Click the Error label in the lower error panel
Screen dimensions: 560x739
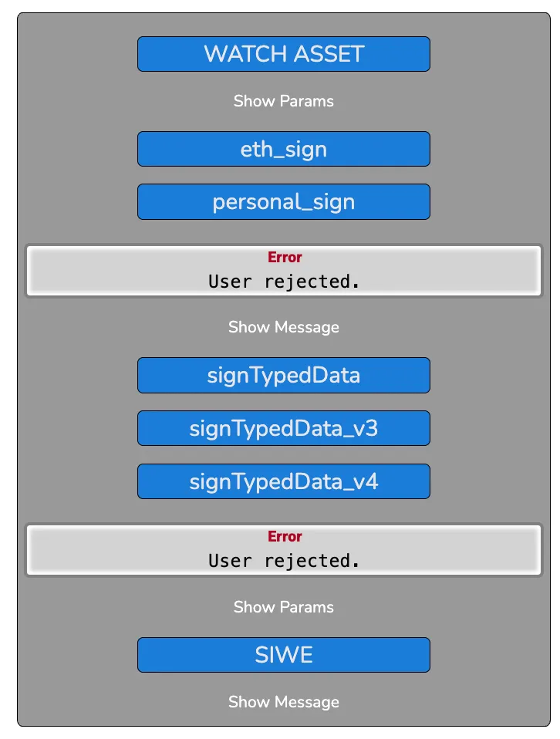(285, 536)
